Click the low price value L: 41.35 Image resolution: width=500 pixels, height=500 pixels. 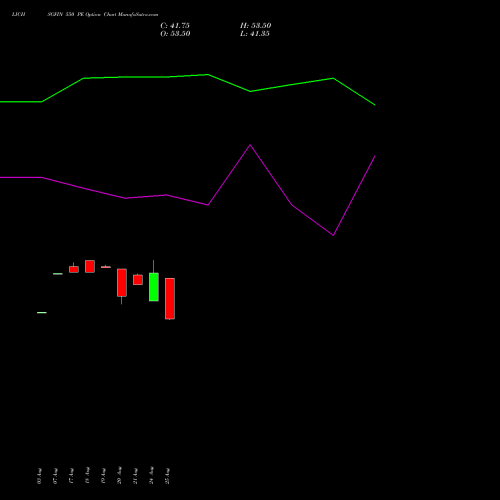255,34
